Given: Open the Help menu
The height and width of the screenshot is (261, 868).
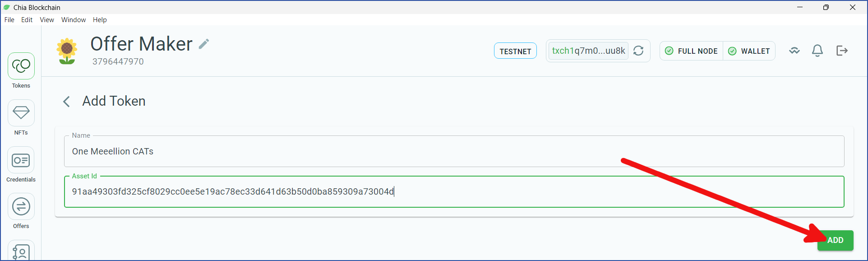Looking at the screenshot, I should click(x=100, y=20).
